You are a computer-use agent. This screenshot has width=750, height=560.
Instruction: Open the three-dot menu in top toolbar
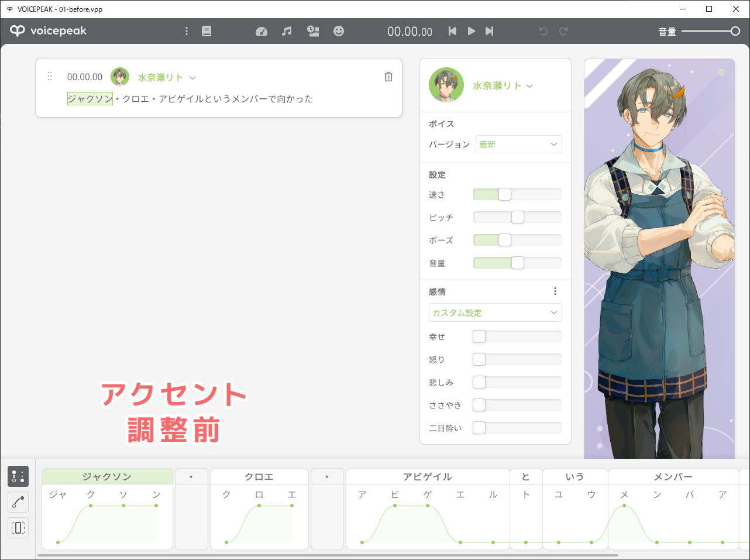(187, 31)
